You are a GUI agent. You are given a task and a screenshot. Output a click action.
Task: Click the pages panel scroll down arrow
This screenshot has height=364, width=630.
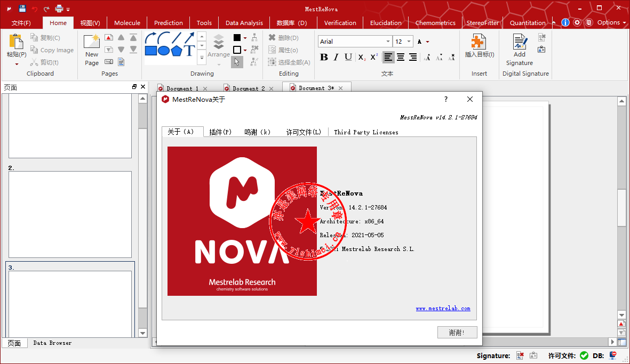coord(142,333)
